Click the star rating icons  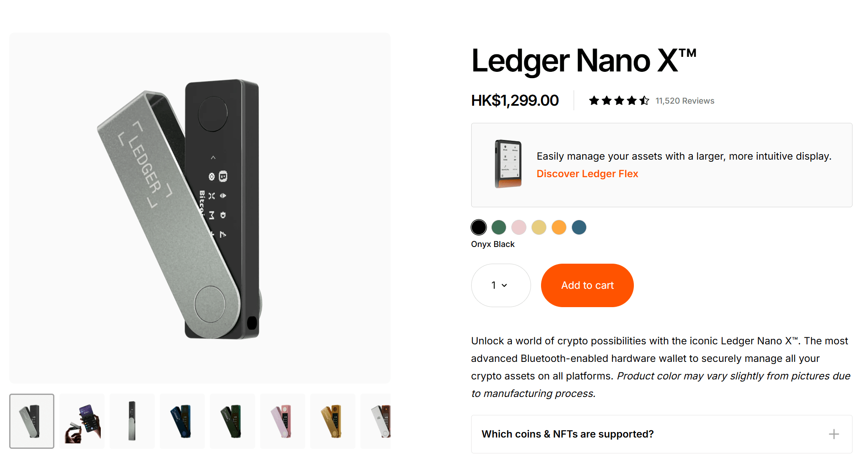pos(619,101)
